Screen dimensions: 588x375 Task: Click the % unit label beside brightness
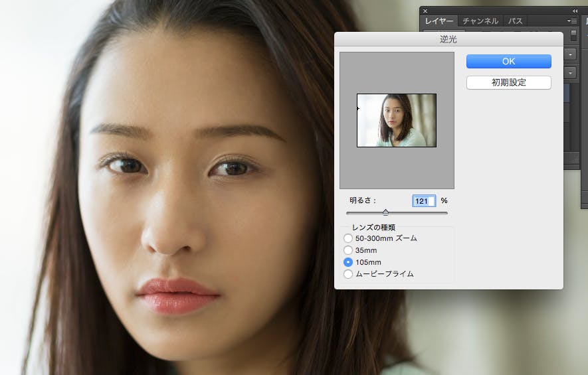444,201
